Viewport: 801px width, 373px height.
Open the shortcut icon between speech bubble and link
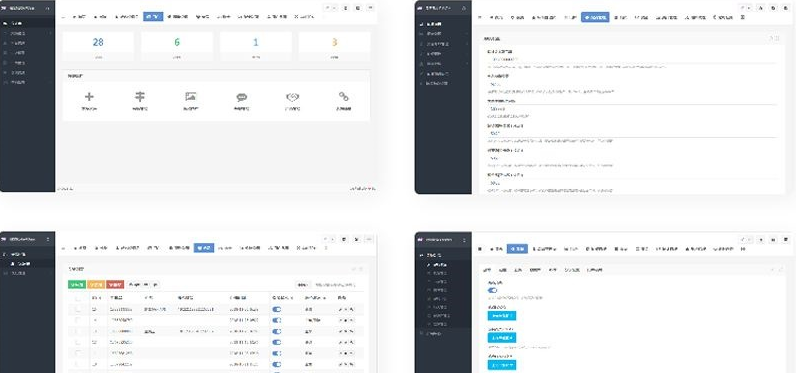point(292,97)
